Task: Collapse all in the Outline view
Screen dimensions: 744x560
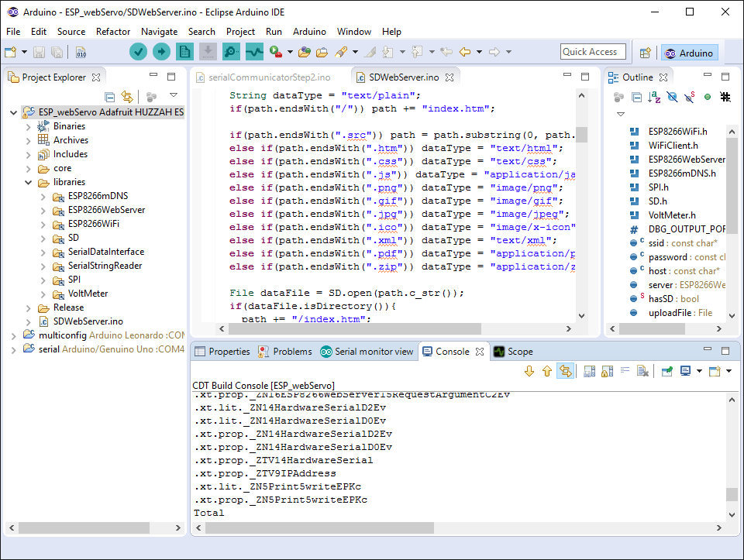Action: click(636, 97)
